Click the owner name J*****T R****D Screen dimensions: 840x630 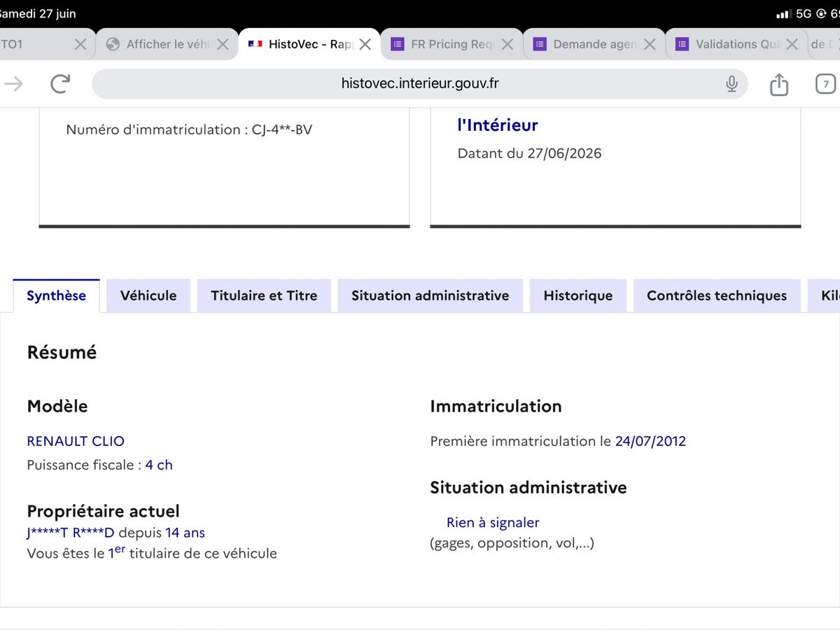(x=71, y=533)
